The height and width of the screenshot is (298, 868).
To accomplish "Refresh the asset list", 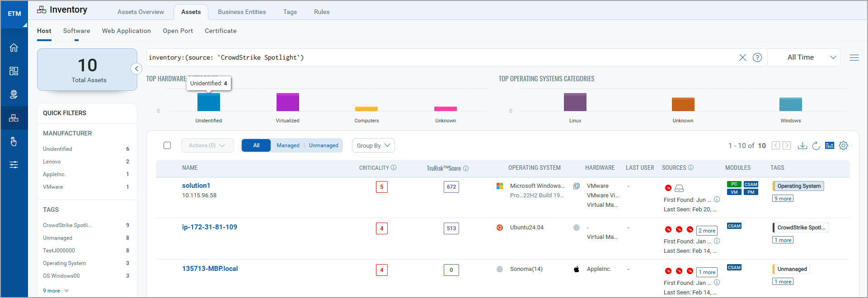I will pyautogui.click(x=816, y=145).
